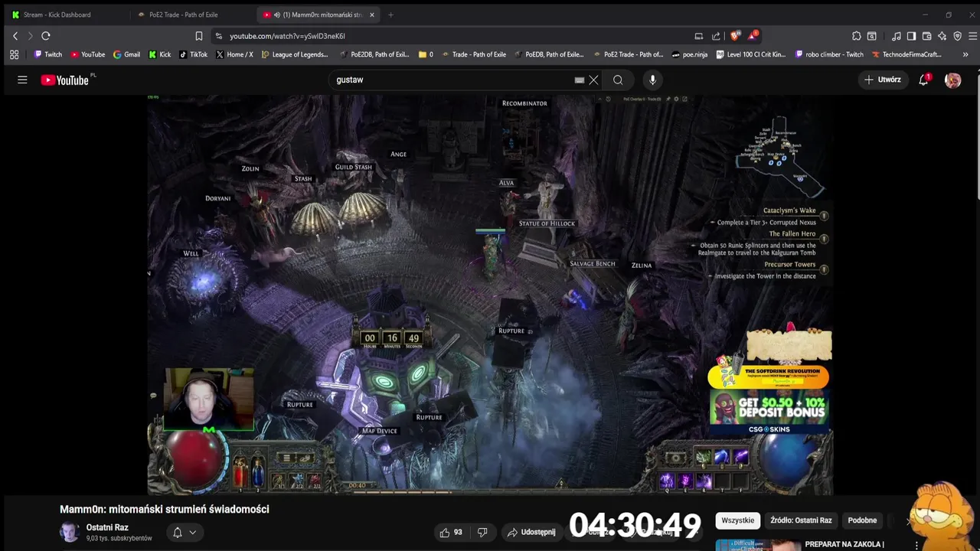Open the YouTube guide hamburger menu
Screen dimensions: 980x551
[x=22, y=80]
